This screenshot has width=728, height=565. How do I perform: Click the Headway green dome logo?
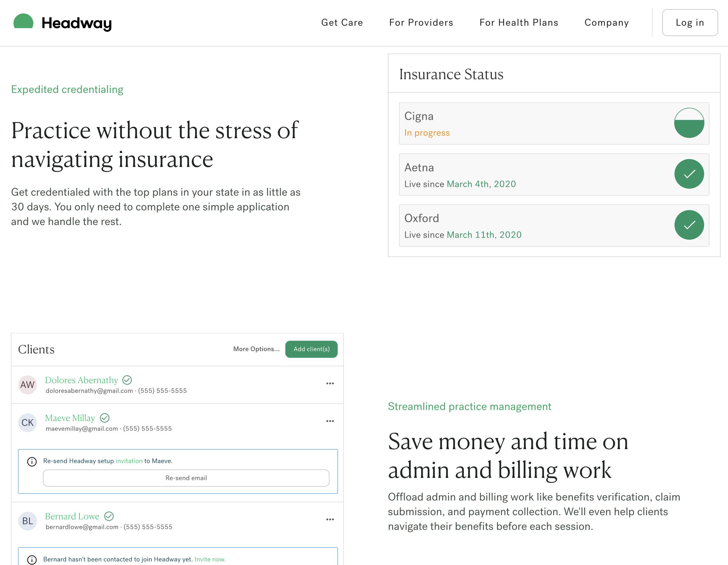pyautogui.click(x=23, y=21)
